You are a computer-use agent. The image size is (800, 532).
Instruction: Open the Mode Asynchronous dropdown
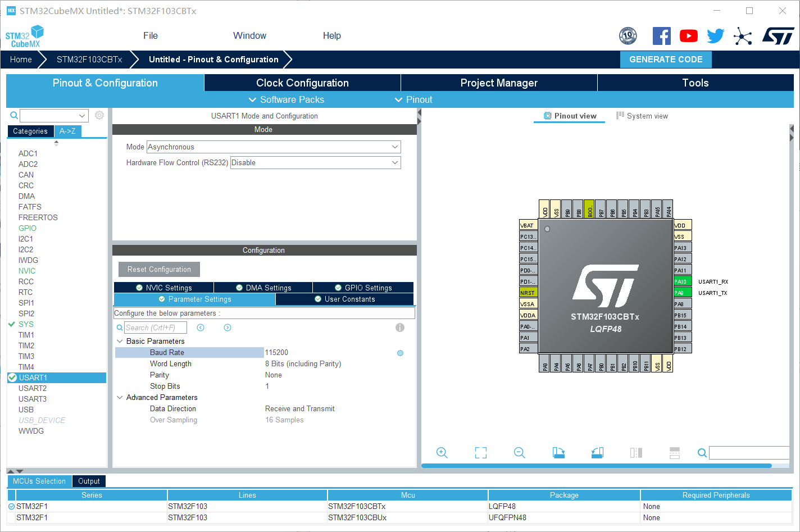274,147
